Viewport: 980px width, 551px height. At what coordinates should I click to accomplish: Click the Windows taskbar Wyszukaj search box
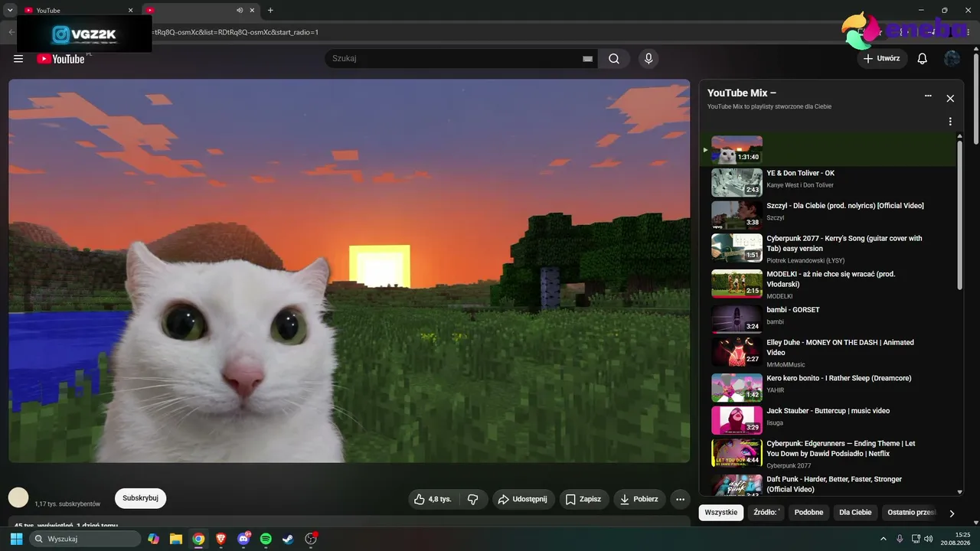84,539
